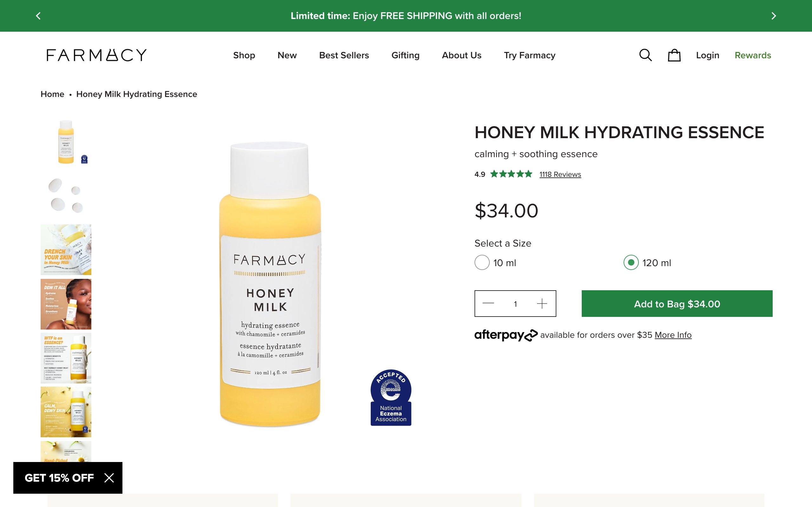Open the 1118 Reviews link

click(x=560, y=174)
